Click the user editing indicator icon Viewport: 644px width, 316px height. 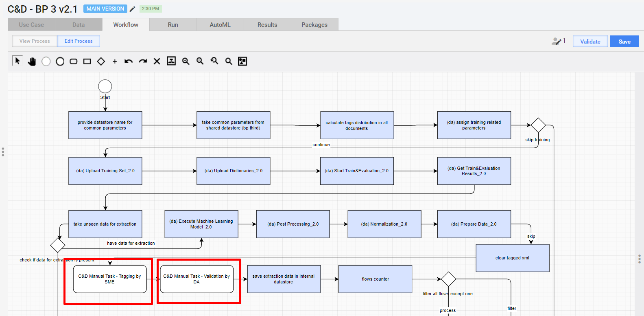(x=556, y=41)
